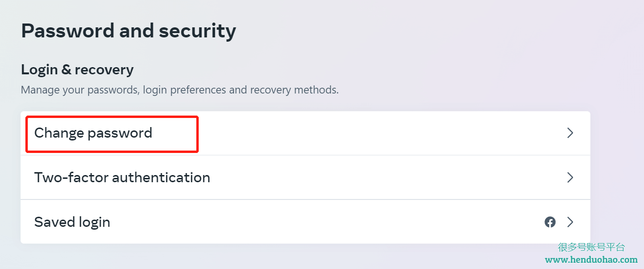Click the description text about recovery methods
644x269 pixels.
[180, 90]
